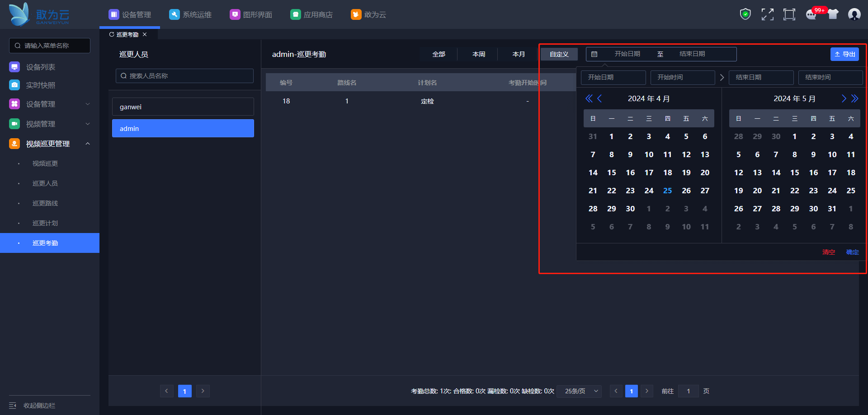Screen dimensions: 868x415
Task: Click the 搜索人员名称 search field
Action: [184, 76]
